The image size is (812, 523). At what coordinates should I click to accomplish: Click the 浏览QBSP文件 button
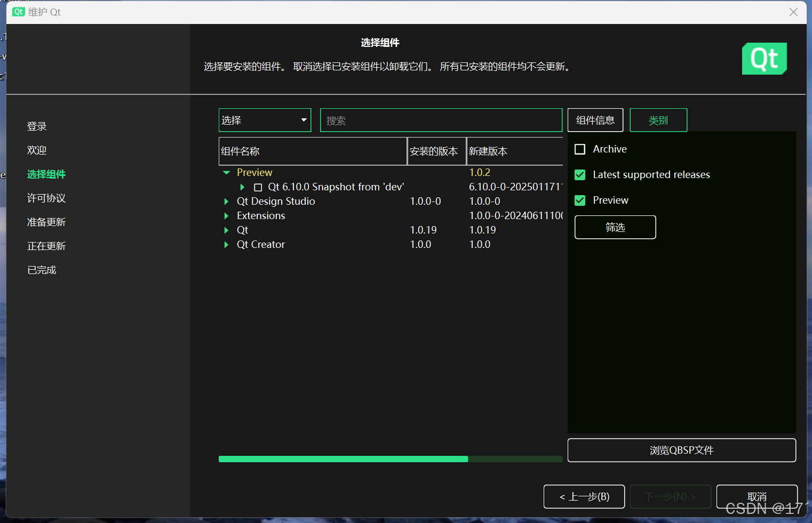pyautogui.click(x=682, y=450)
